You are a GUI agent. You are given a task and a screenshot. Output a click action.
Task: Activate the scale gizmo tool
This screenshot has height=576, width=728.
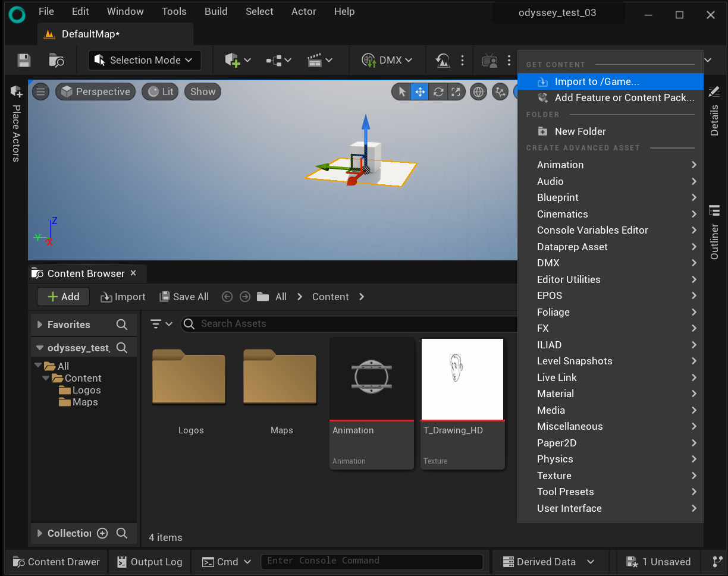pos(456,92)
